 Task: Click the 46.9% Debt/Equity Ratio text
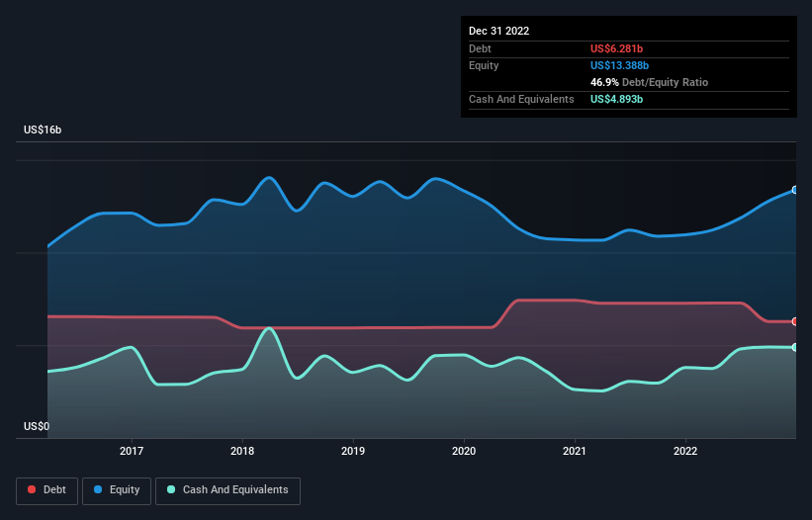[x=650, y=82]
